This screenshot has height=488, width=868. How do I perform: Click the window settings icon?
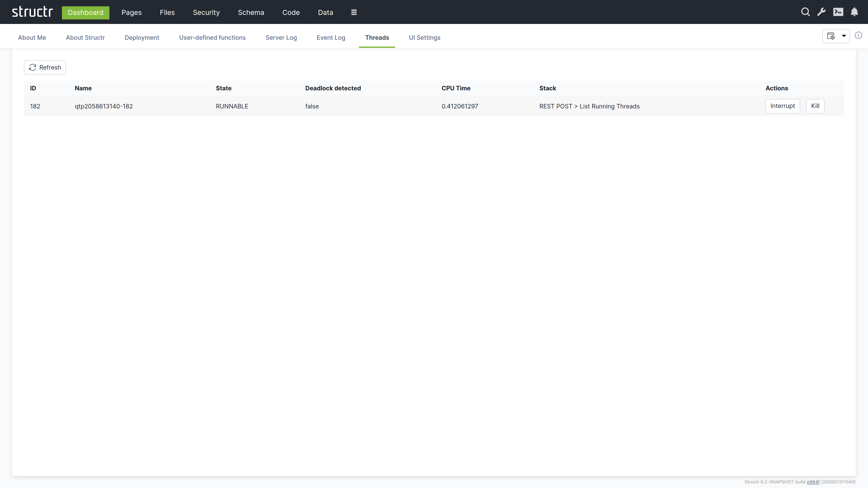coord(831,36)
